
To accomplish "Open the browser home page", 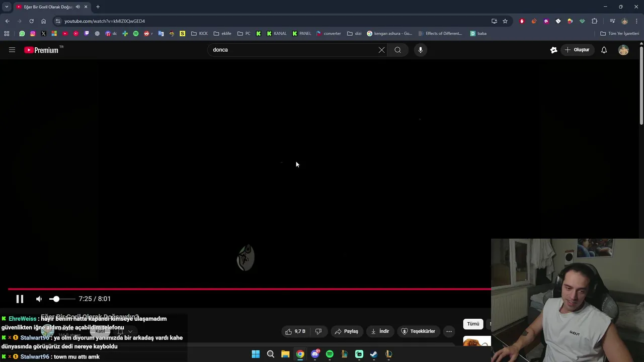I will tap(43, 21).
